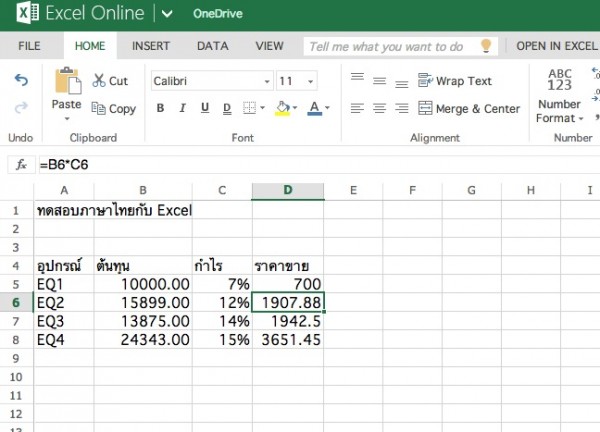Screen dimensions: 600x432
Task: Click the Cut scissors button
Action: point(110,81)
